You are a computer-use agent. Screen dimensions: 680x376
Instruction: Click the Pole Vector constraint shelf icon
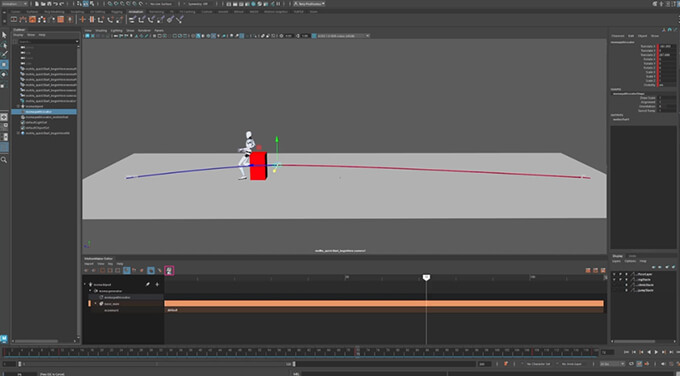(x=180, y=20)
